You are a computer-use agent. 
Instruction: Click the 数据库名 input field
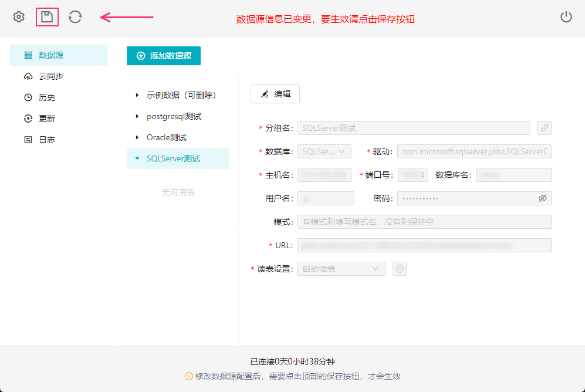(513, 175)
